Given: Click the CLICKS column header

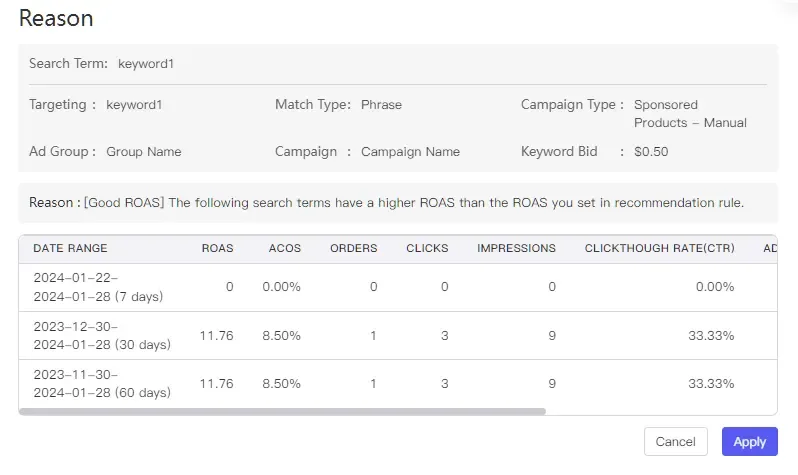Looking at the screenshot, I should point(427,248).
